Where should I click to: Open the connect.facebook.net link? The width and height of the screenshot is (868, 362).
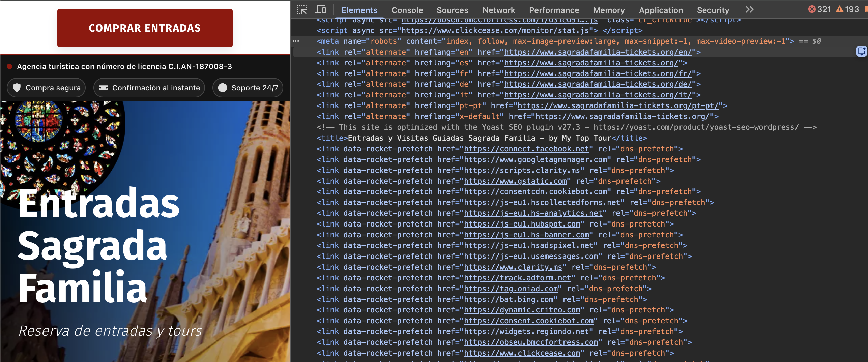pyautogui.click(x=526, y=149)
